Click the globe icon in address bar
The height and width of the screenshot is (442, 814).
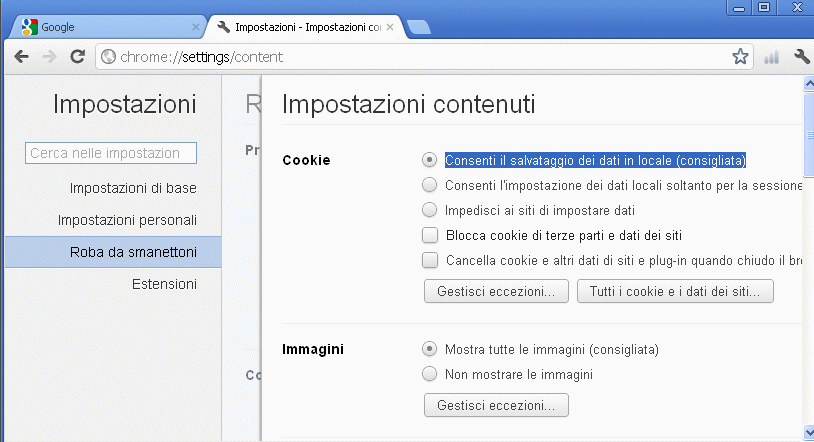click(x=109, y=57)
